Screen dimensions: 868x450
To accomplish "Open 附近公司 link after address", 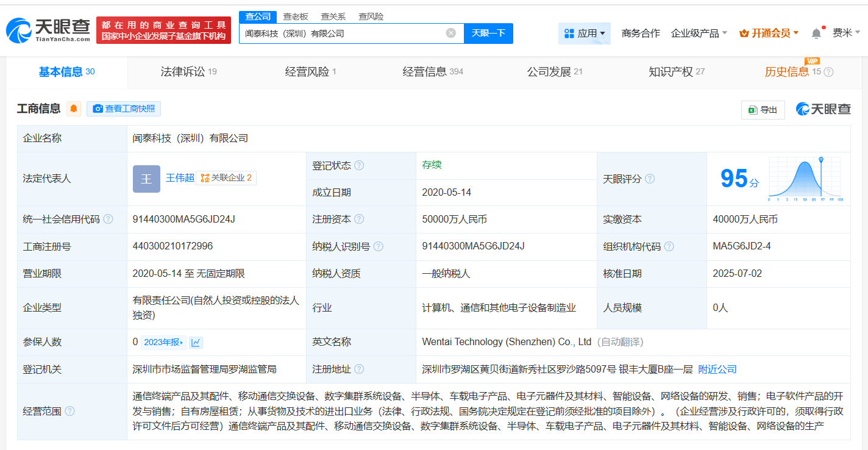I will pos(717,369).
